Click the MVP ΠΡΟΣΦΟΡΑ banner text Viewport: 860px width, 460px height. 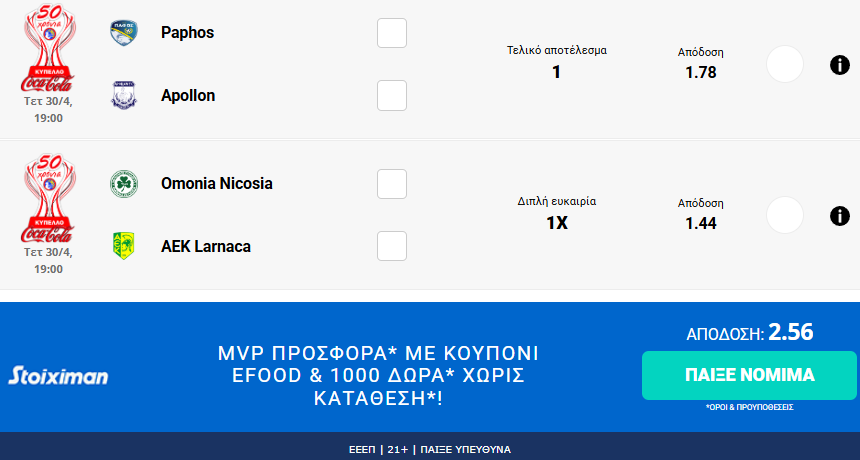pos(378,376)
